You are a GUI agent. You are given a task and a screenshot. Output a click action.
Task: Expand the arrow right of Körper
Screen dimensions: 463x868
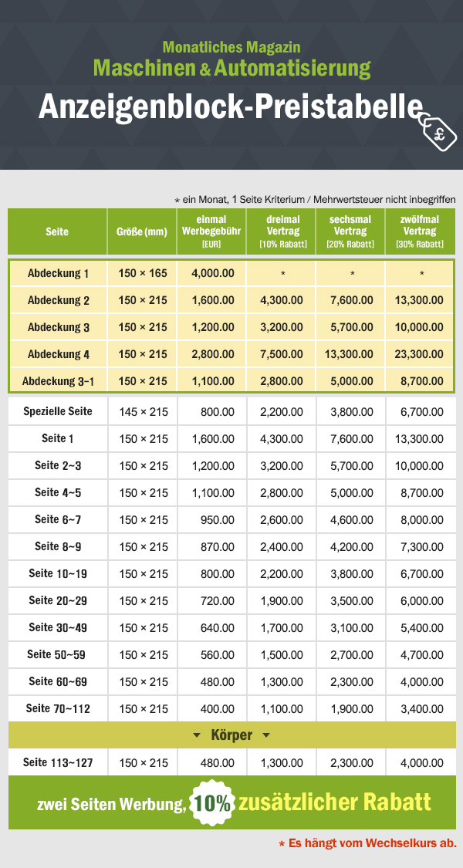(266, 735)
